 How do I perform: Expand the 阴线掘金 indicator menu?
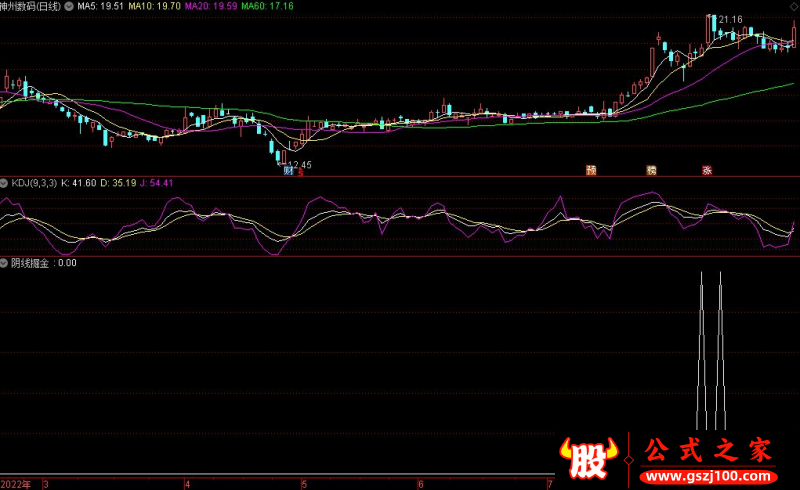tap(4, 263)
